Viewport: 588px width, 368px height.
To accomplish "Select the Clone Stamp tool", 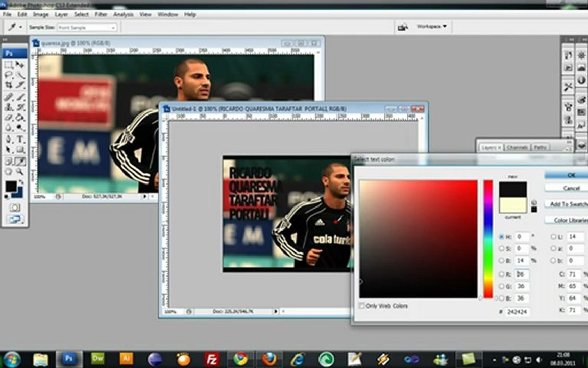I will pos(9,107).
